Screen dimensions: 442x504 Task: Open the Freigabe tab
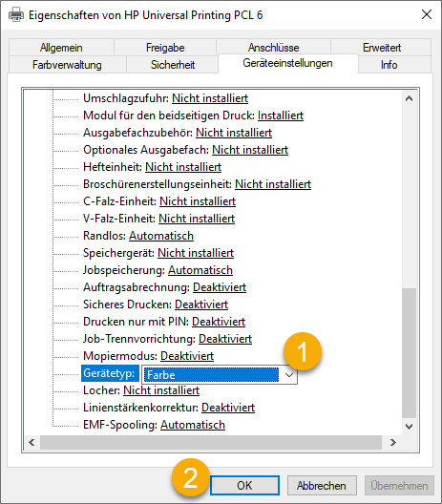(165, 48)
